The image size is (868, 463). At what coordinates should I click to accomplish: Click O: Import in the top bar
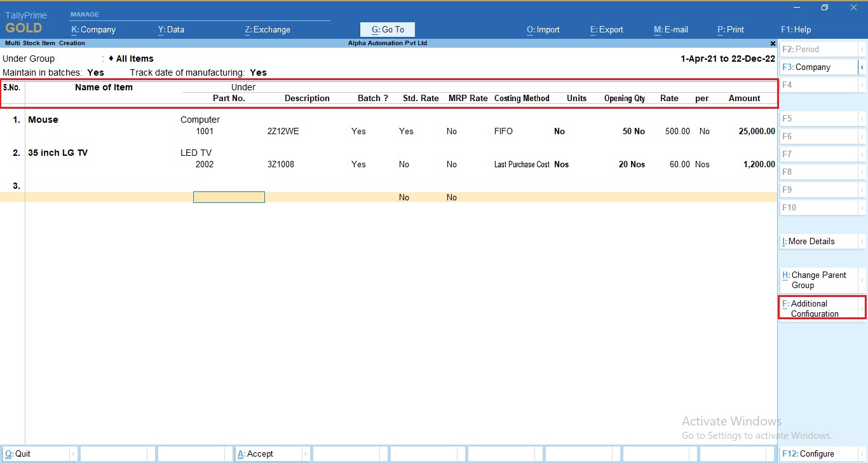543,29
